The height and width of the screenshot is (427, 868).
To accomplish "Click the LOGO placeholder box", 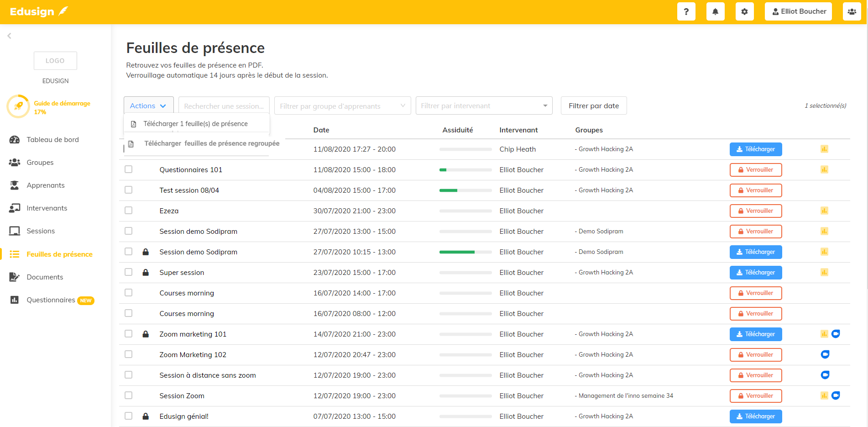I will 55,61.
